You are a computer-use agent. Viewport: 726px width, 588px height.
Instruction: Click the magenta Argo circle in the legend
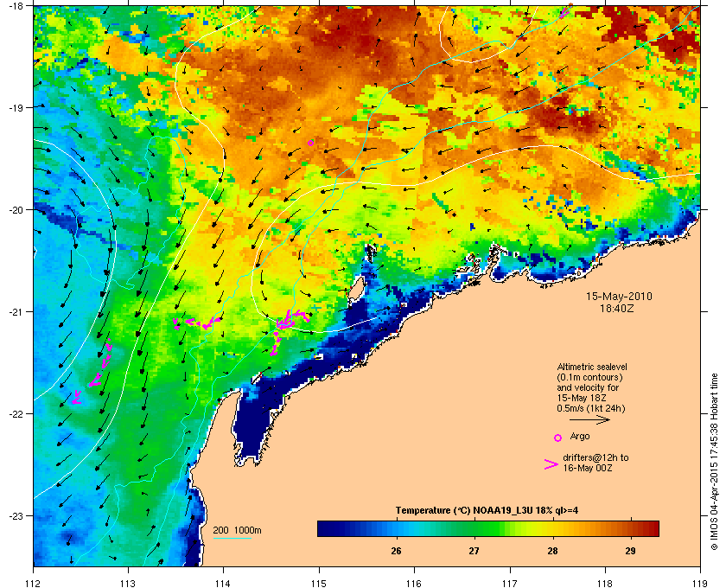558,438
